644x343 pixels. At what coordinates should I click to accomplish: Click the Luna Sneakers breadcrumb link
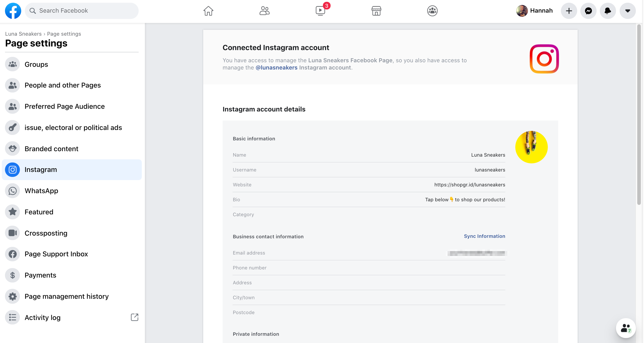click(x=23, y=34)
